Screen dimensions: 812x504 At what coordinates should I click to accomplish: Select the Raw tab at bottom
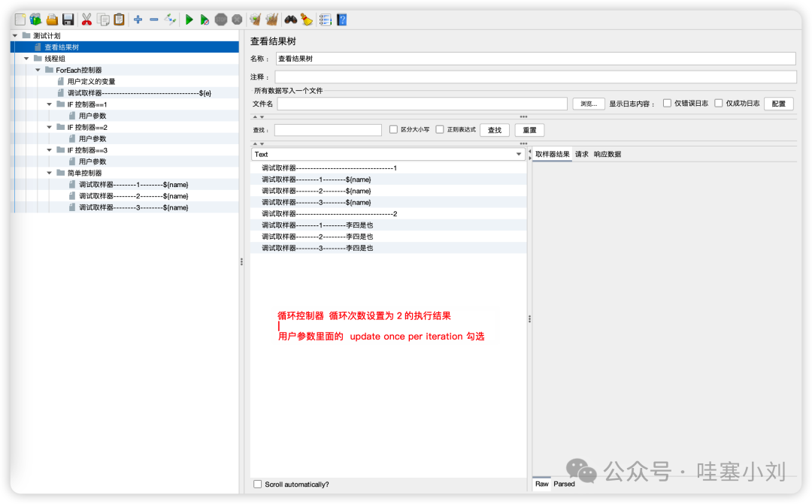[x=541, y=484]
